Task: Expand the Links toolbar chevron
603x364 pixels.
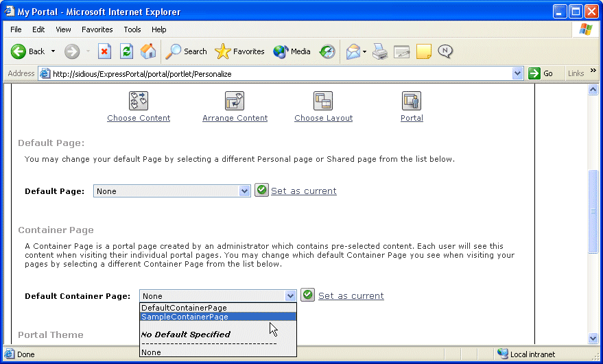Action: coord(593,71)
